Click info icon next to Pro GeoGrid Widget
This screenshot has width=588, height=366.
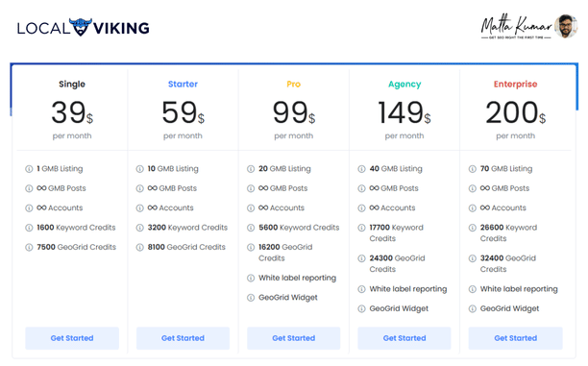251,298
